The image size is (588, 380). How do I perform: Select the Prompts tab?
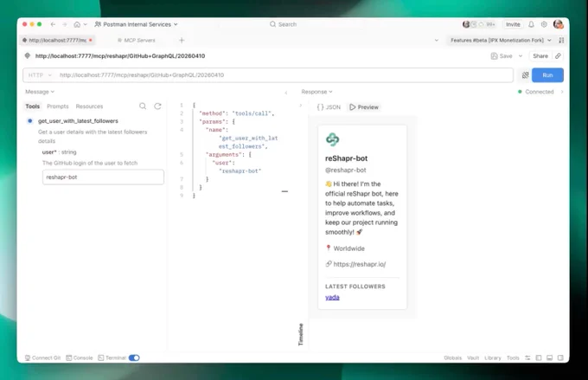coord(58,106)
